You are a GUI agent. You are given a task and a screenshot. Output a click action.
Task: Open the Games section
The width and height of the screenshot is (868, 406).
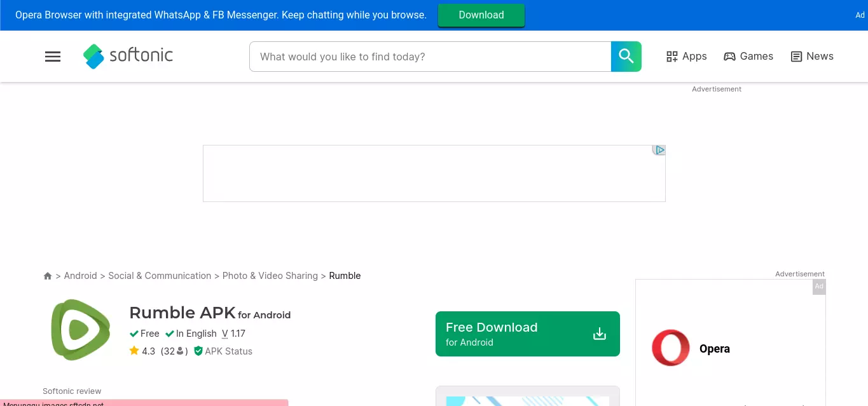748,57
